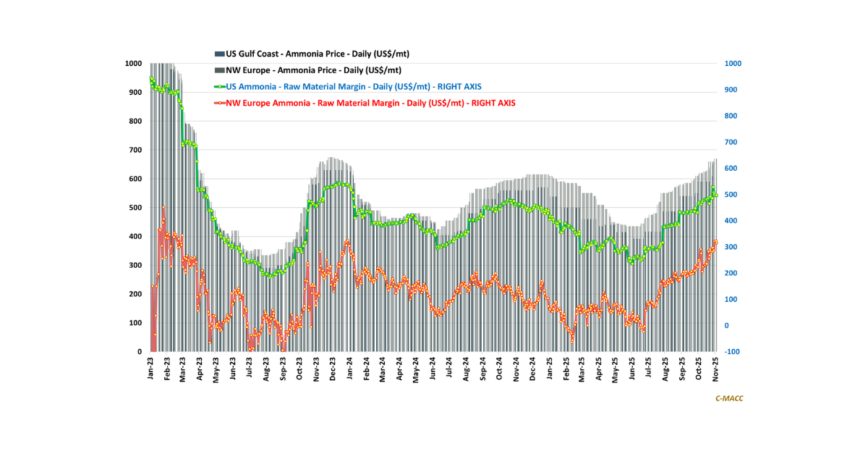Viewport: 868px width, 454px height.
Task: Click the green US Ammonia margin legend marker
Action: pos(220,86)
